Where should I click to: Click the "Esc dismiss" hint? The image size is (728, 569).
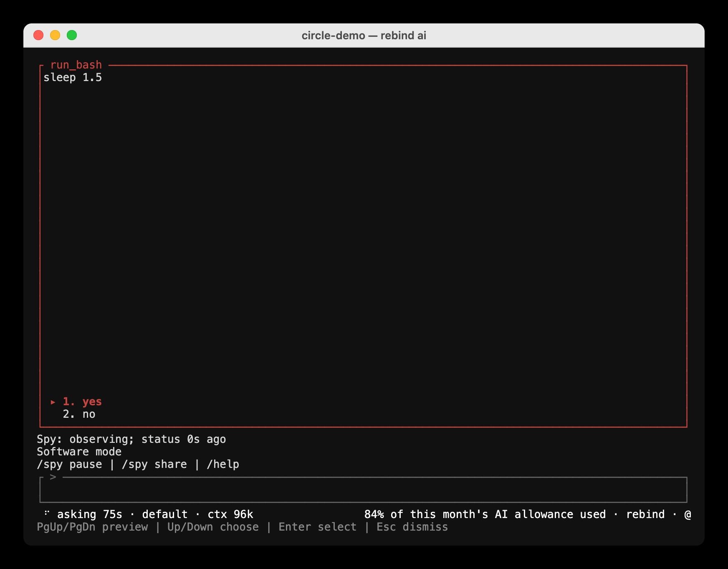412,527
